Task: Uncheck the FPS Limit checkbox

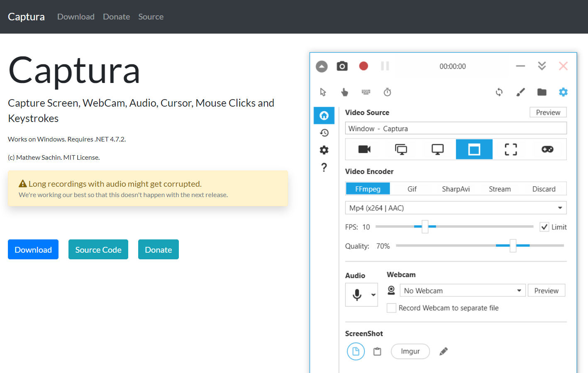Action: [x=544, y=227]
